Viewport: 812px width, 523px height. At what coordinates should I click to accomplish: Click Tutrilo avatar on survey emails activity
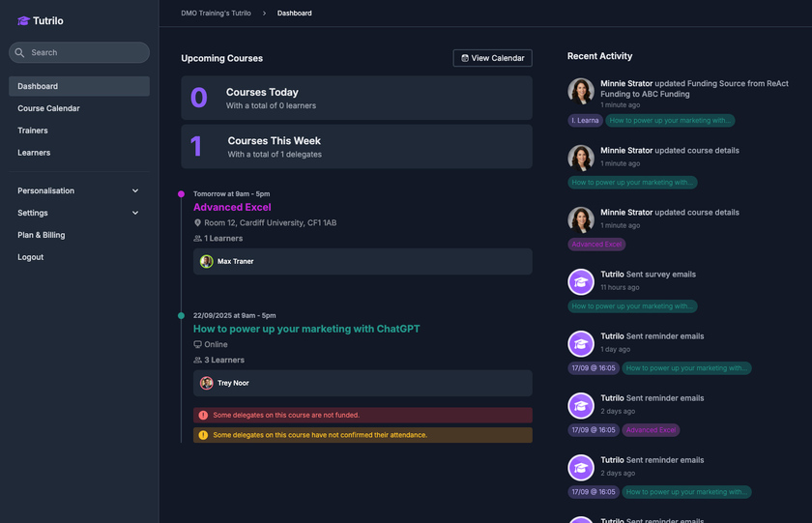point(581,281)
